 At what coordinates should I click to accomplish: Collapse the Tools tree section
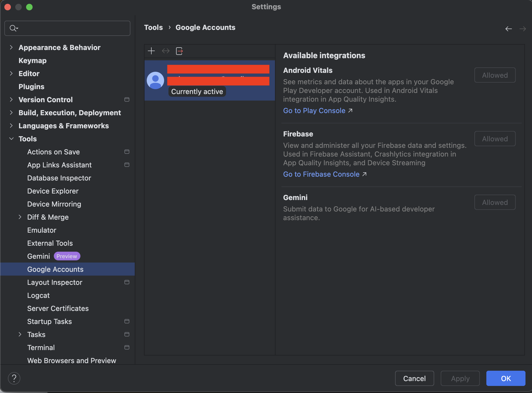point(11,139)
